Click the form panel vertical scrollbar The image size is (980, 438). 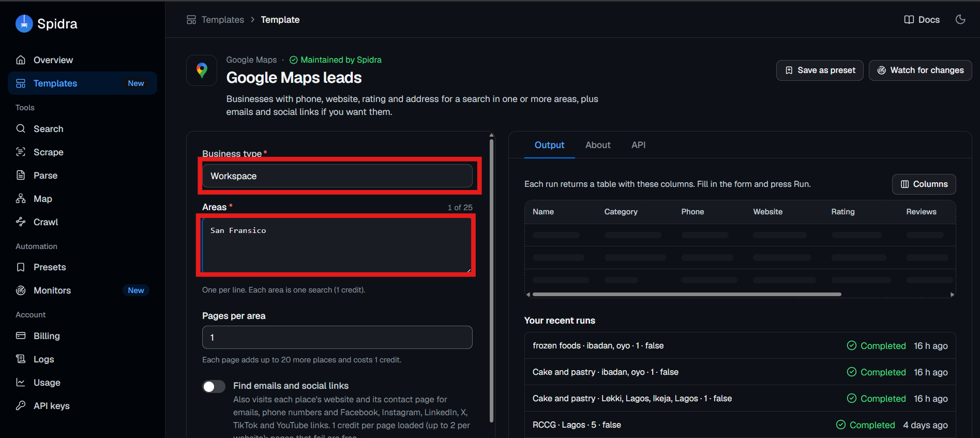click(x=491, y=280)
